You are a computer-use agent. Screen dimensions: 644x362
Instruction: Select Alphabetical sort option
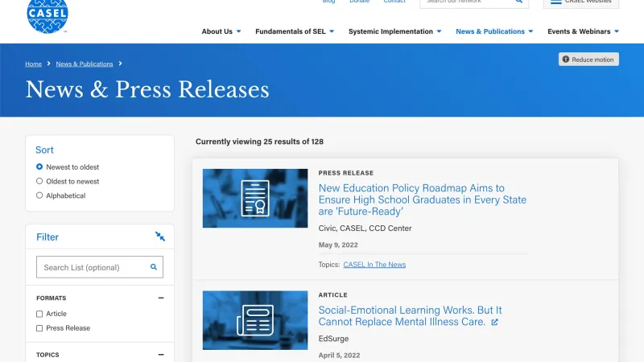39,195
